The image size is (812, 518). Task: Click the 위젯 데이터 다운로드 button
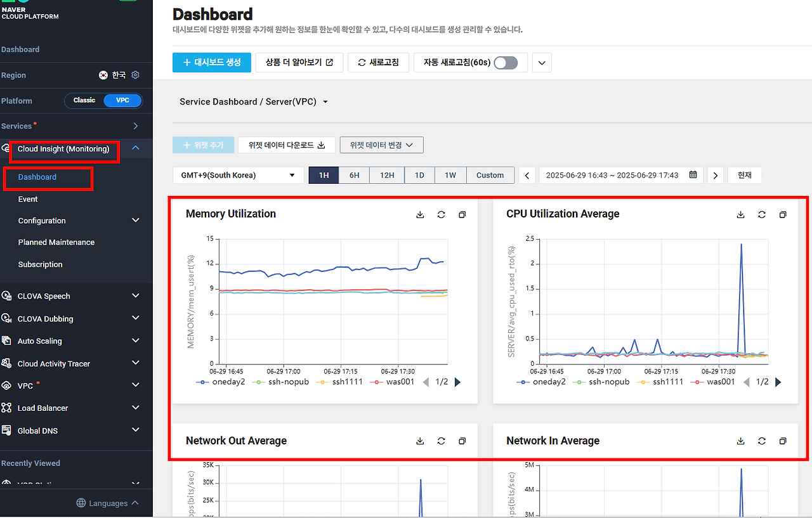(x=287, y=145)
